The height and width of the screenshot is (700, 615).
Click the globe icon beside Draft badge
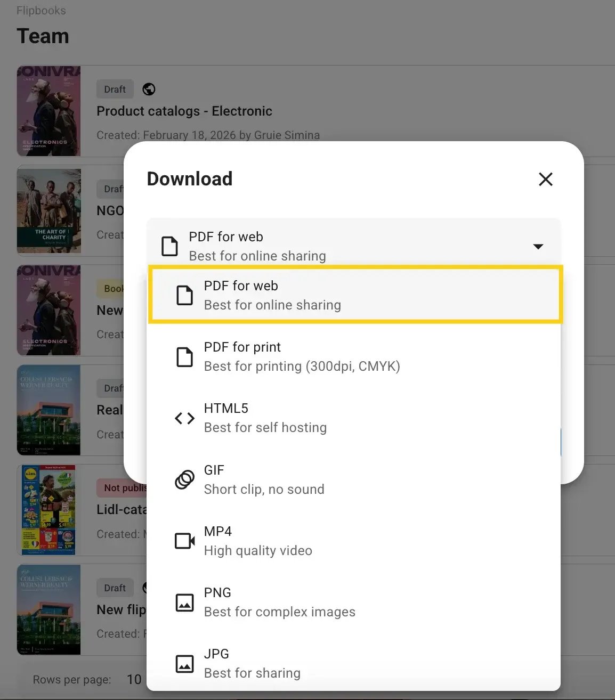point(149,89)
